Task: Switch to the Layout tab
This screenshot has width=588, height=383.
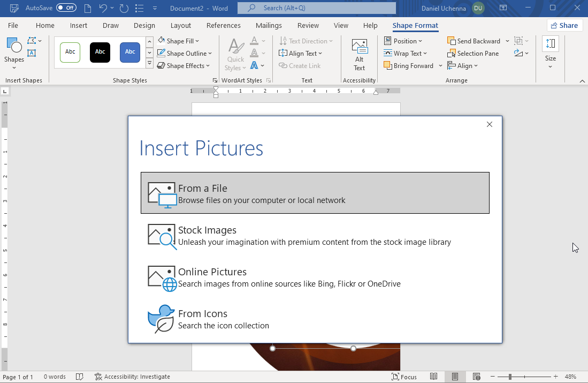Action: 181,25
